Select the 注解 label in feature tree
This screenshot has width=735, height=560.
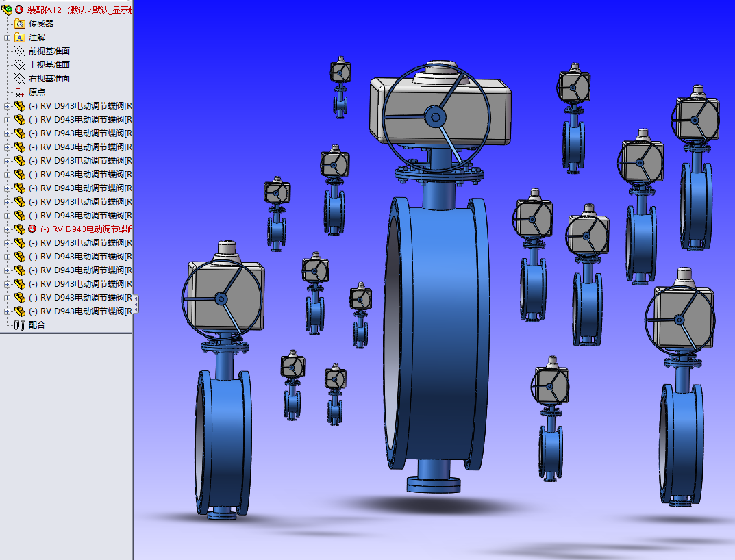(36, 38)
